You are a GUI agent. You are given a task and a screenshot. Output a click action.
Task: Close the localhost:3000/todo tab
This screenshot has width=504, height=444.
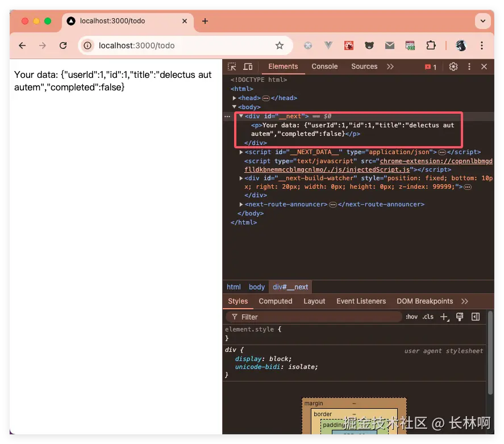pos(185,21)
